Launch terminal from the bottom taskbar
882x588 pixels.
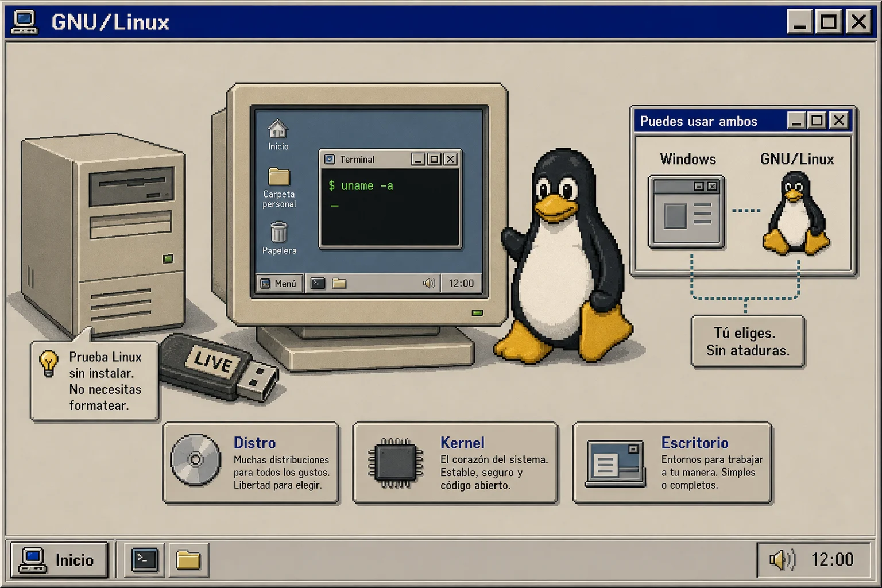pyautogui.click(x=145, y=560)
